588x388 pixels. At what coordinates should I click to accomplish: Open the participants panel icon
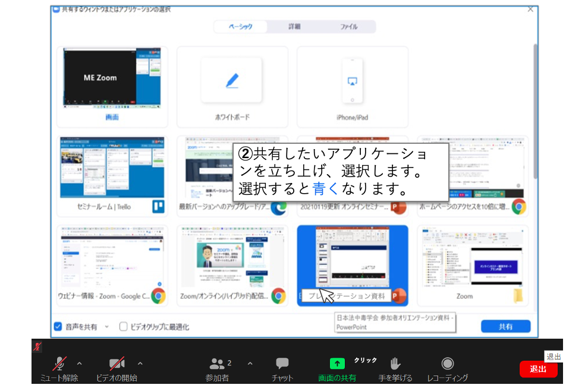[x=217, y=363]
